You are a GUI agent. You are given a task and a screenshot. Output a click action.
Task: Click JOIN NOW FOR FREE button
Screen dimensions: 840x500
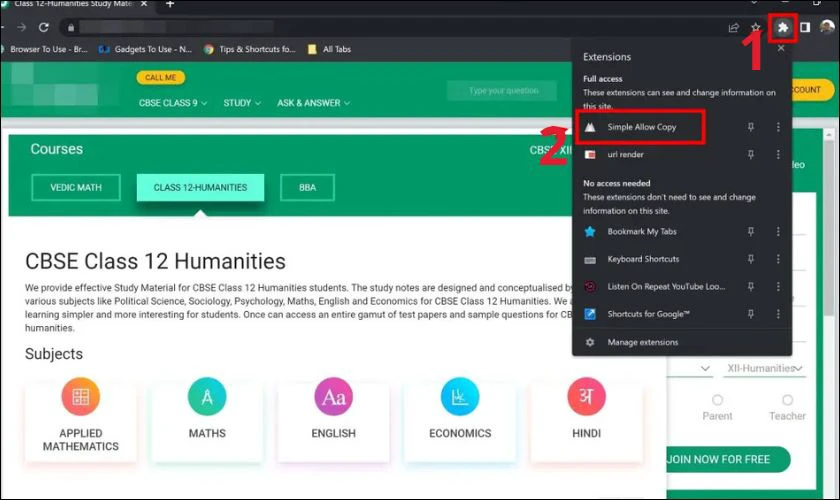pos(728,459)
